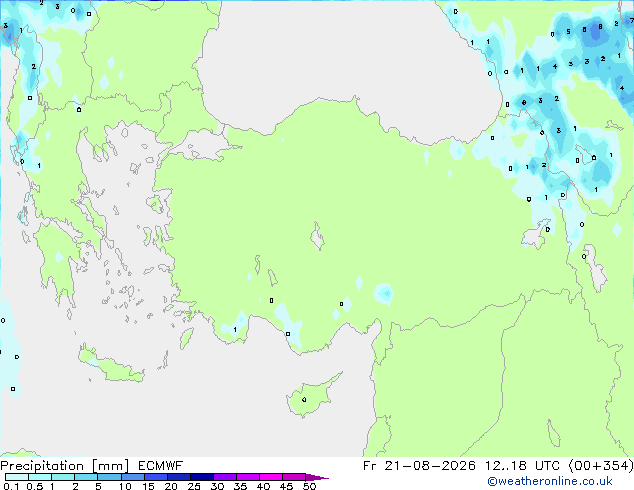
Task: Click the '50' legend scale label
Action: tap(309, 486)
